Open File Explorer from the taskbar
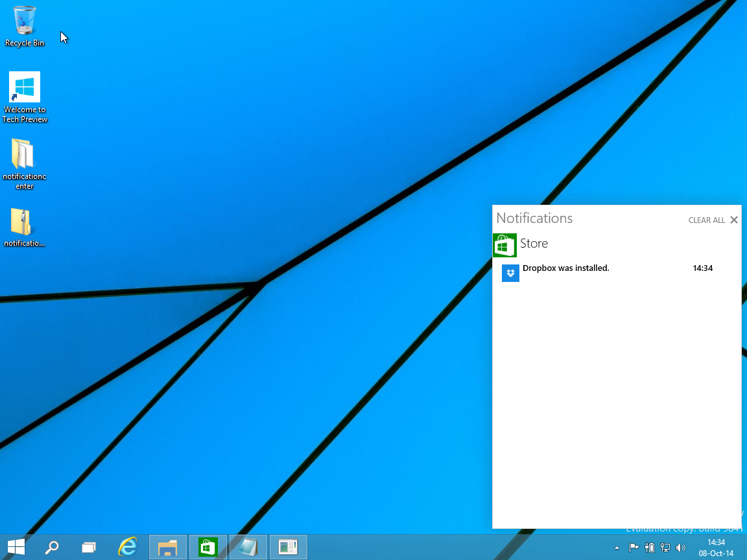Image resolution: width=747 pixels, height=560 pixels. [x=167, y=547]
